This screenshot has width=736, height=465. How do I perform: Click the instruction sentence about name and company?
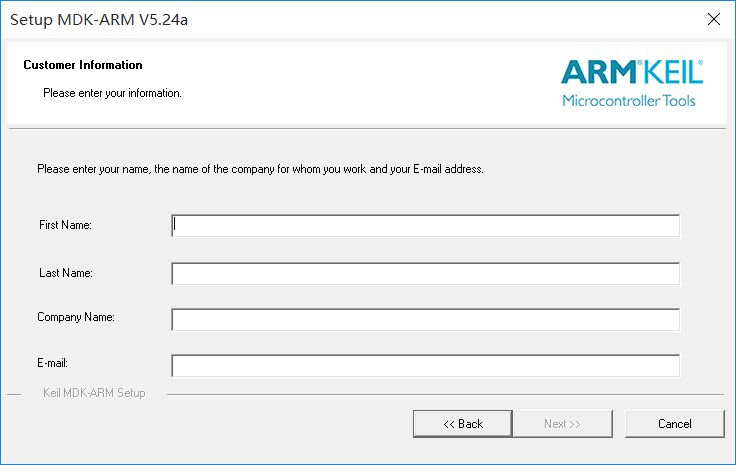(260, 169)
